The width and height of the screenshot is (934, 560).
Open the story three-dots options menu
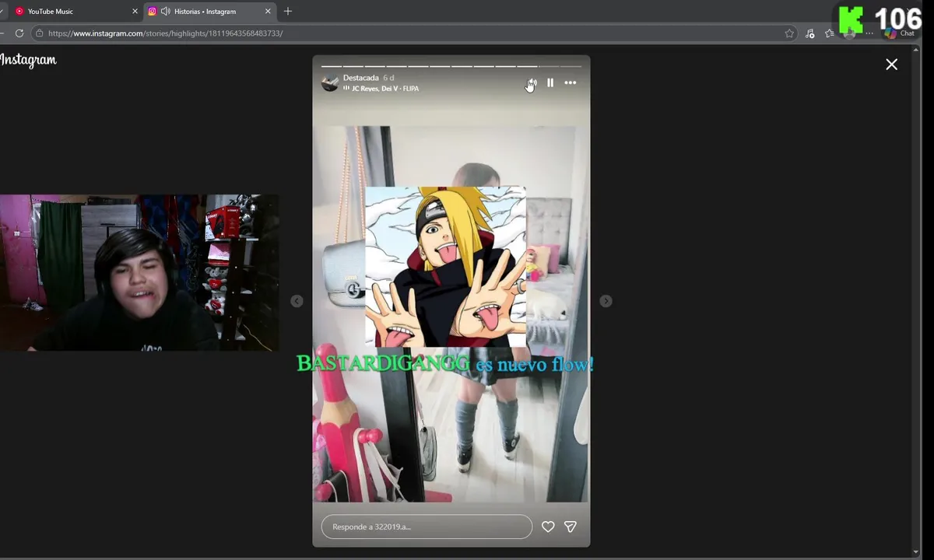[x=571, y=82]
